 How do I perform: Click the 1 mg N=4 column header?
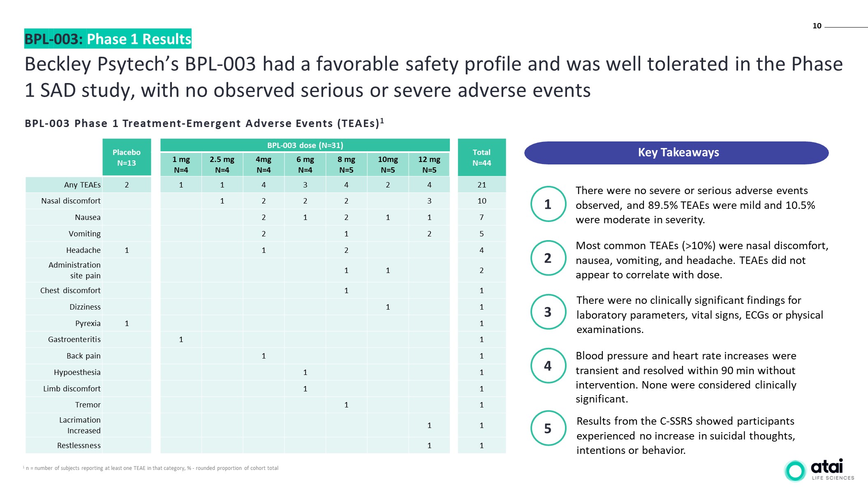[x=181, y=164]
